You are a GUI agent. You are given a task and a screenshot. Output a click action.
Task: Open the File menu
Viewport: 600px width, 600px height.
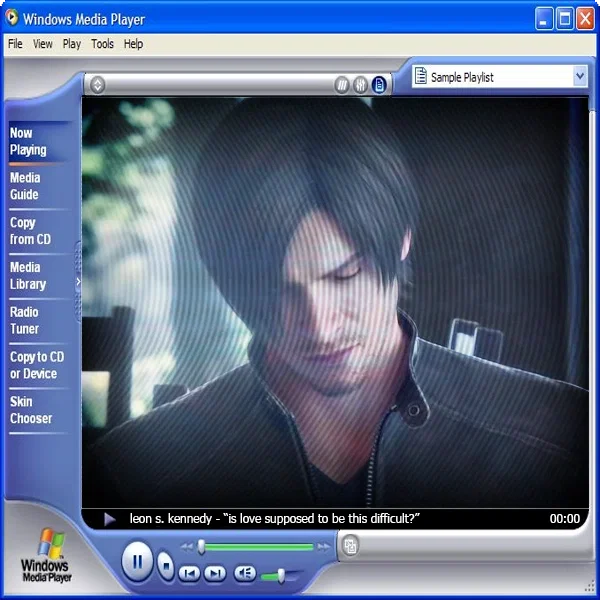(x=15, y=44)
